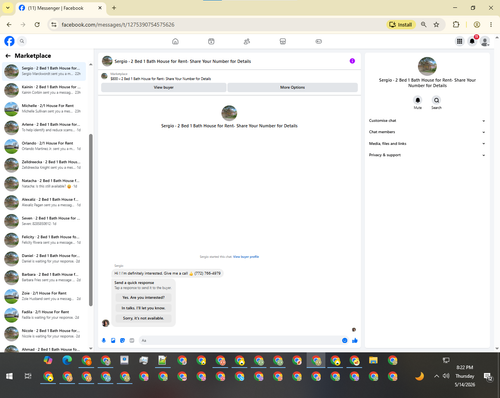
Task: Attach a file photo icon
Action: 113,340
